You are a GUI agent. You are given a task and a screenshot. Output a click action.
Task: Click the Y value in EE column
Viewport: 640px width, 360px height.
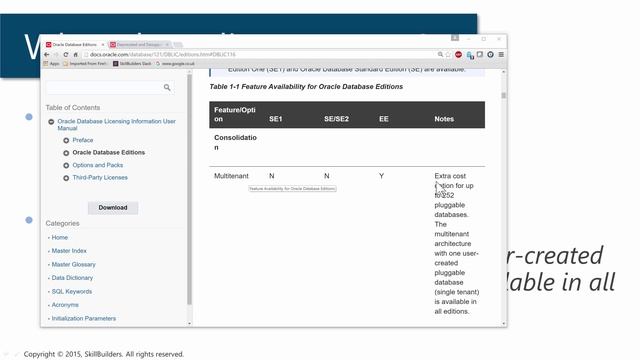click(x=381, y=176)
